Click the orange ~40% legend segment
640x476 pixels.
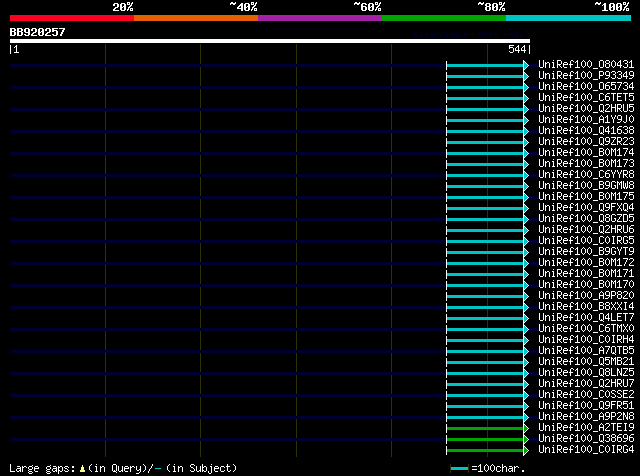196,18
